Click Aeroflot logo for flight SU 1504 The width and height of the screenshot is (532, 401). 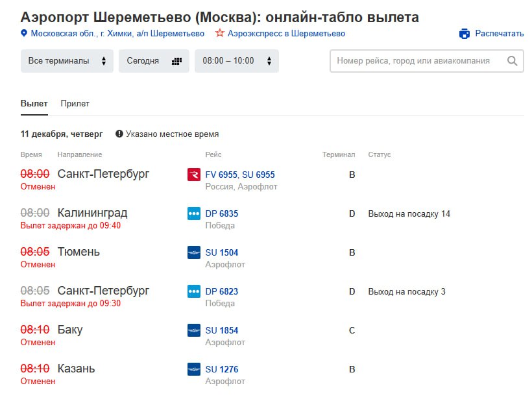[194, 252]
